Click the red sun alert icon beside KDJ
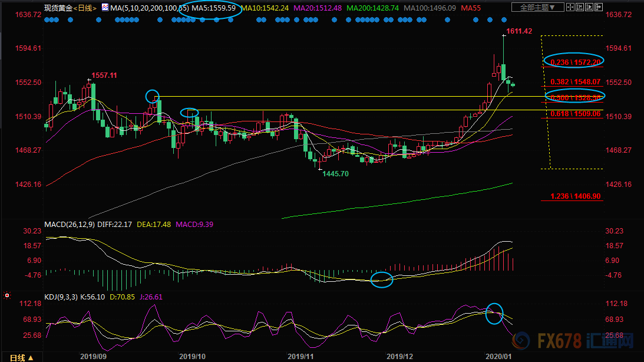This screenshot has height=362, width=644. tap(6, 294)
